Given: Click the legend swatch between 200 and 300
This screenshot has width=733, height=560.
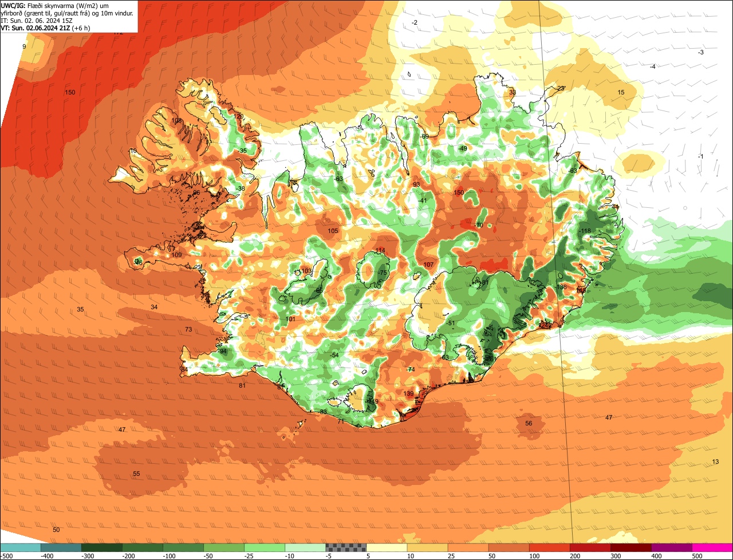Looking at the screenshot, I should 590,547.
